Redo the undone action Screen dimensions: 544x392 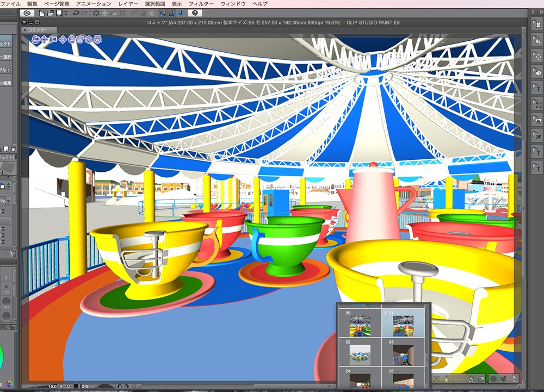(x=85, y=13)
